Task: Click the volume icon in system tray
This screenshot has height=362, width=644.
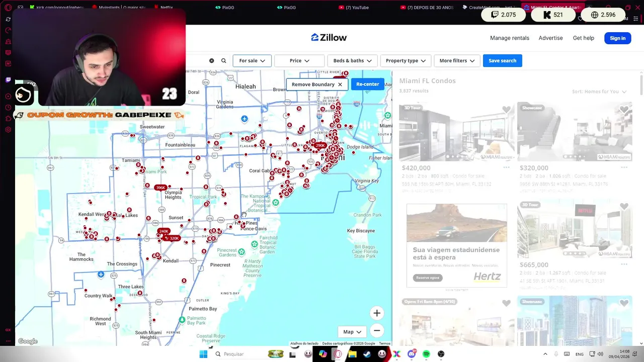Action: pos(600,354)
